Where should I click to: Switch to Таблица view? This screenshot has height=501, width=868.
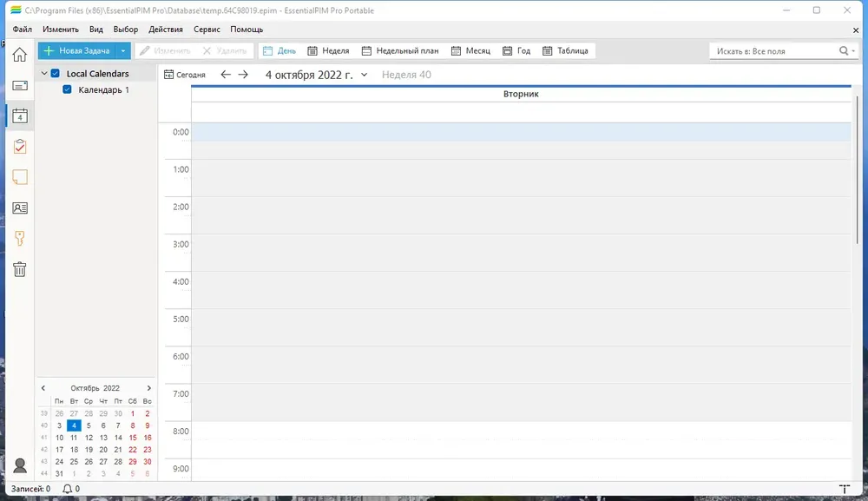(565, 51)
